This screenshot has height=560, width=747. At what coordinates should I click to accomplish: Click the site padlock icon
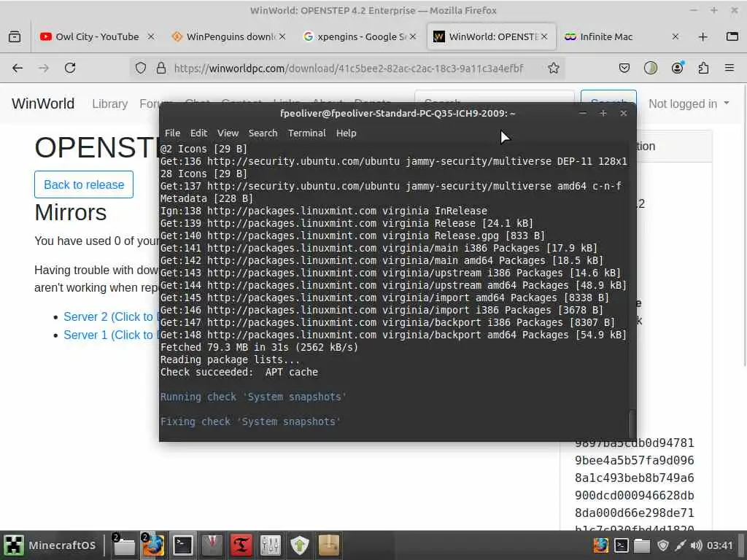(161, 68)
